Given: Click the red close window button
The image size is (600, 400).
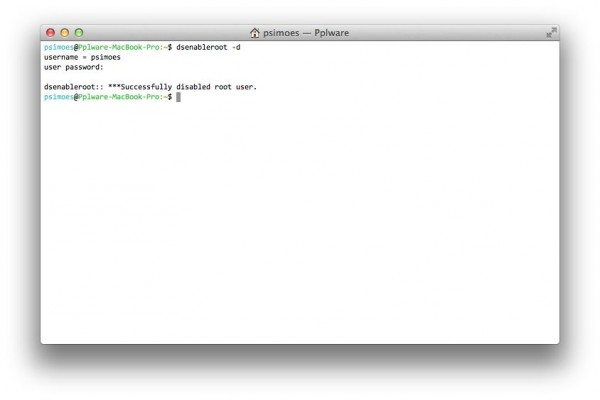Looking at the screenshot, I should [x=50, y=33].
